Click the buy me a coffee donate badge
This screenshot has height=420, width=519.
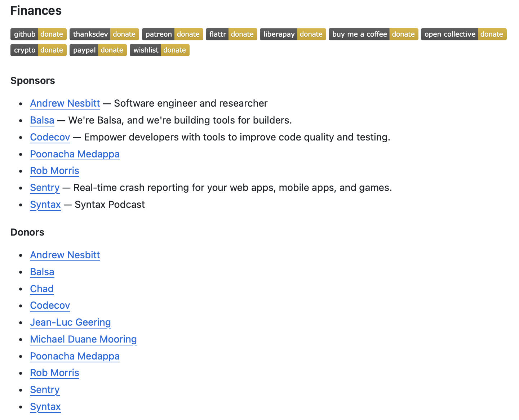point(373,34)
